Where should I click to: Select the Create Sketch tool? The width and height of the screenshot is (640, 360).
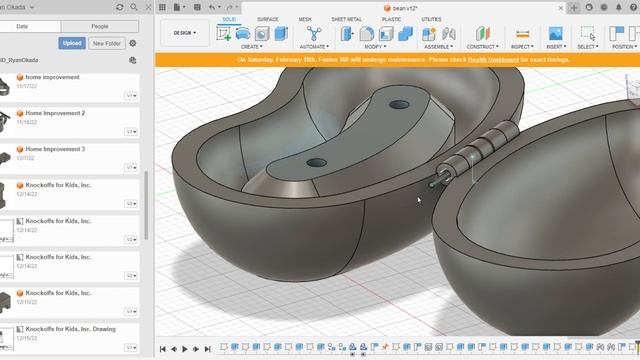[224, 33]
